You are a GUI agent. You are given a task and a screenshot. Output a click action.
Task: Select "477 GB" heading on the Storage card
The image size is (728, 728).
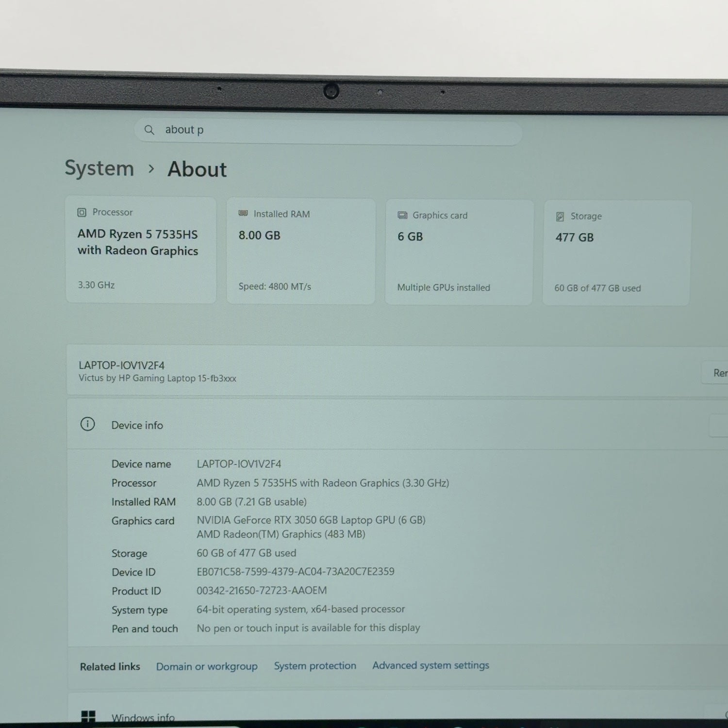(x=575, y=237)
